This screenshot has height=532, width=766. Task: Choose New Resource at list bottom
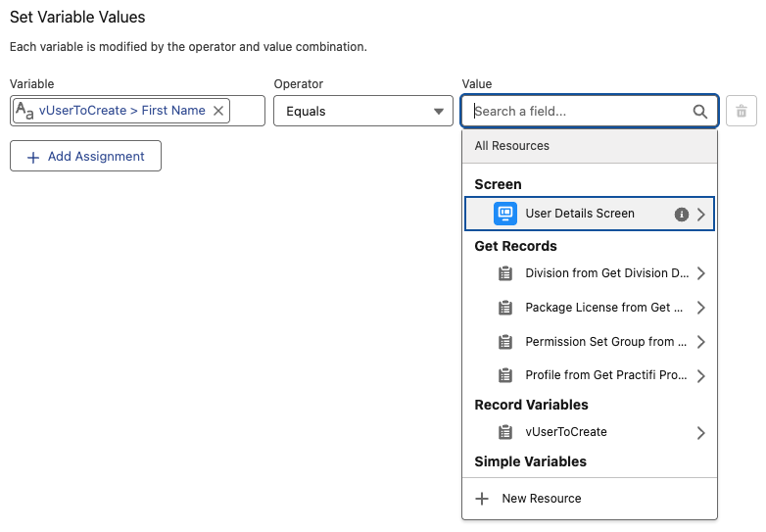(541, 499)
